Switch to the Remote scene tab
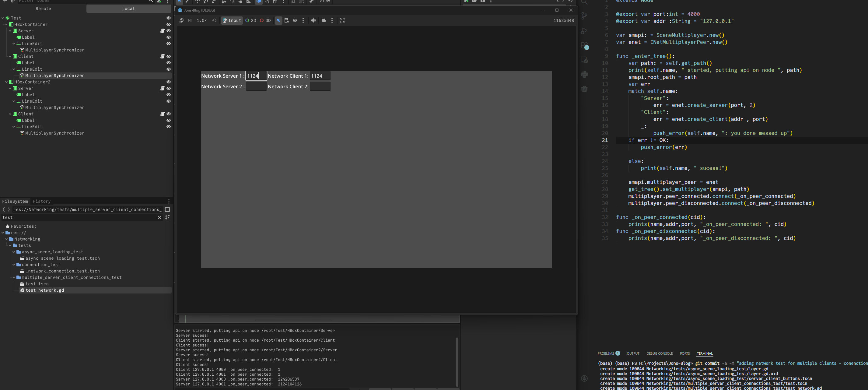The width and height of the screenshot is (868, 390). (44, 9)
